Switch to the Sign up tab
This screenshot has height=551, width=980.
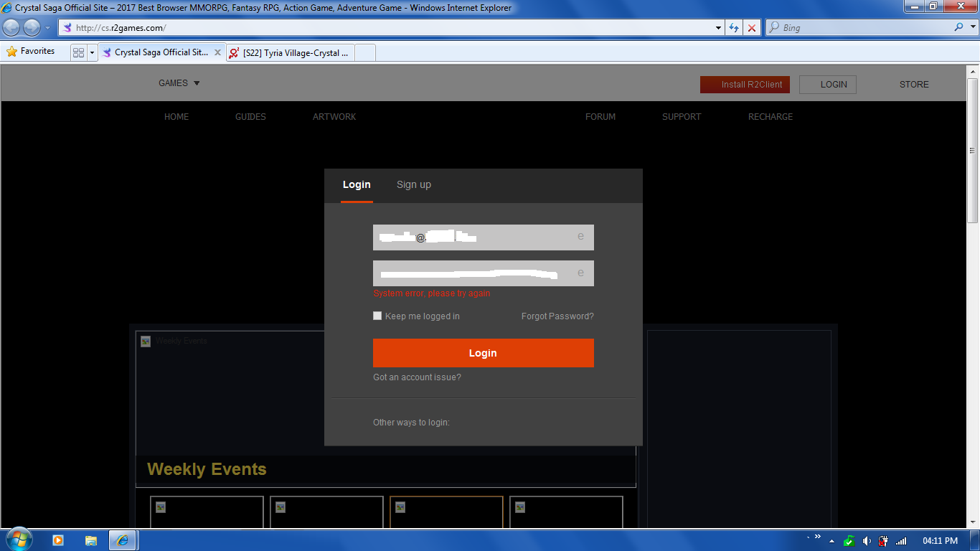414,185
